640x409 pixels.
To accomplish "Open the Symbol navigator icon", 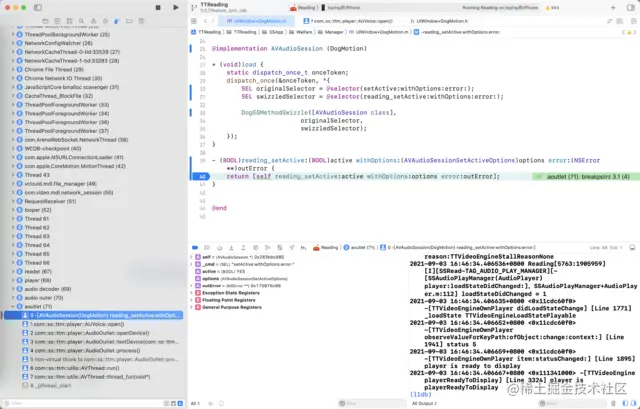I will (x=69, y=21).
